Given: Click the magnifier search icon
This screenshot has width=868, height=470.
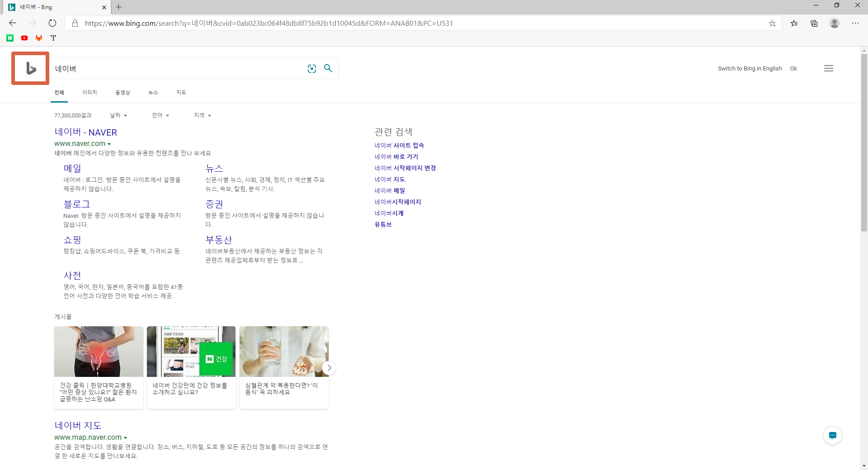Looking at the screenshot, I should pyautogui.click(x=328, y=68).
